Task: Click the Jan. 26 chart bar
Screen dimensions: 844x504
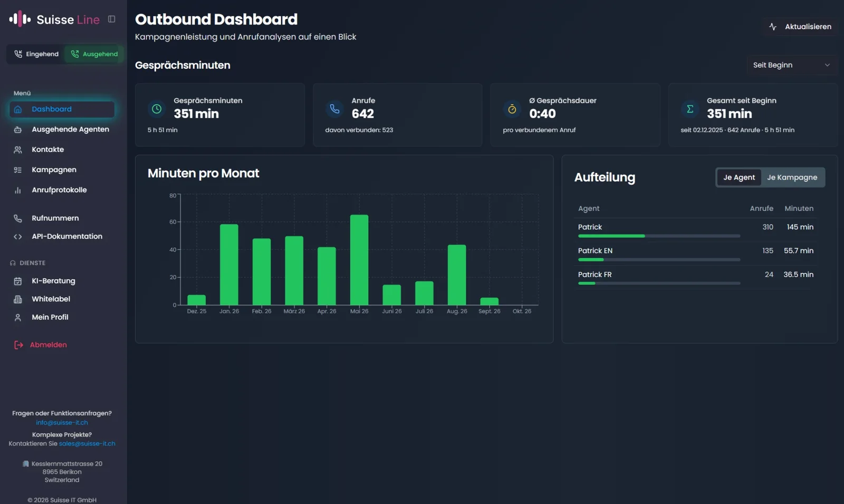Action: pyautogui.click(x=229, y=265)
